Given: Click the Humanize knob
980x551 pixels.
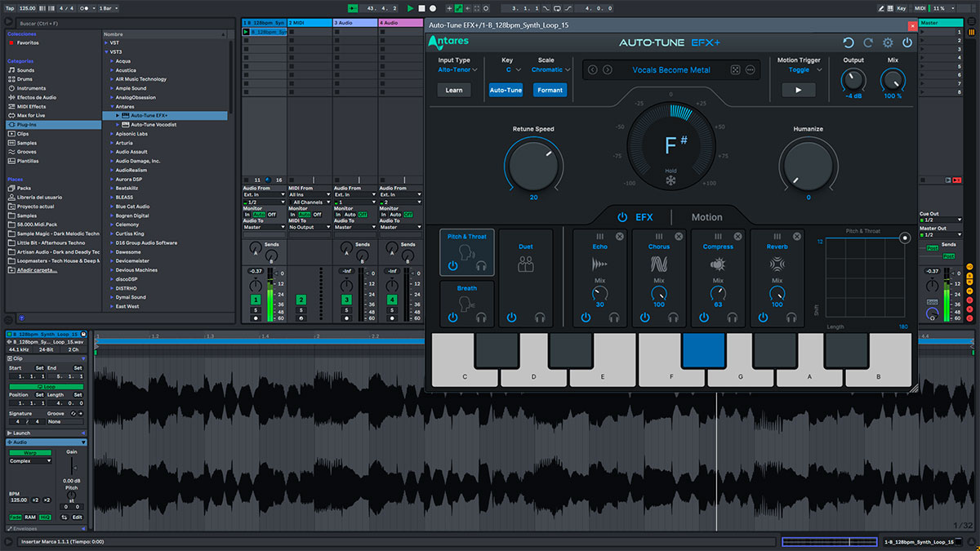Looking at the screenshot, I should pos(808,164).
